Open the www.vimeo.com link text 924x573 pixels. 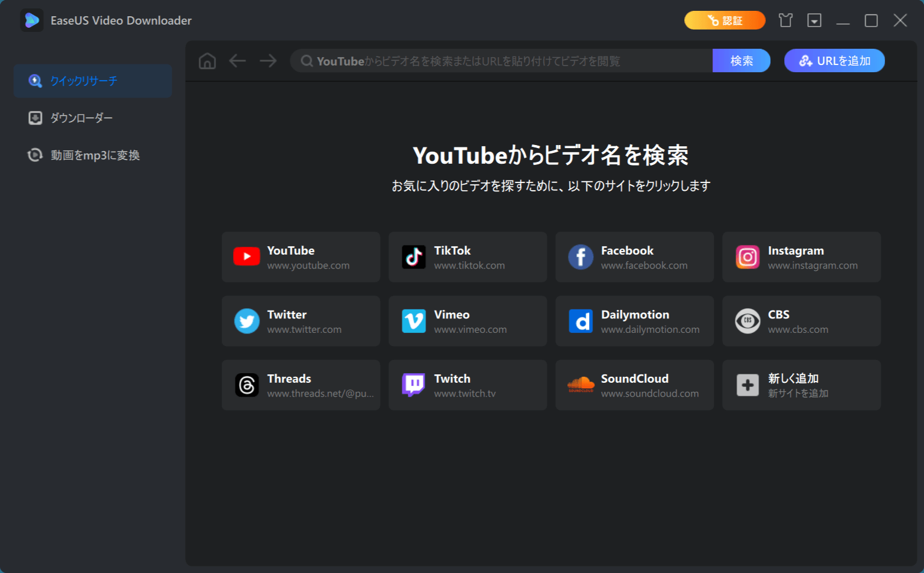470,329
